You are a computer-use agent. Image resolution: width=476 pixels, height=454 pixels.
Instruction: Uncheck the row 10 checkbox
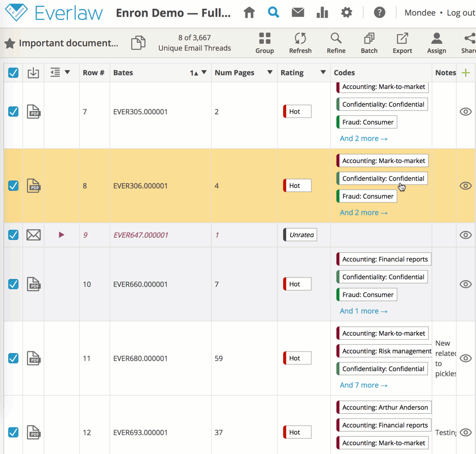coord(13,284)
